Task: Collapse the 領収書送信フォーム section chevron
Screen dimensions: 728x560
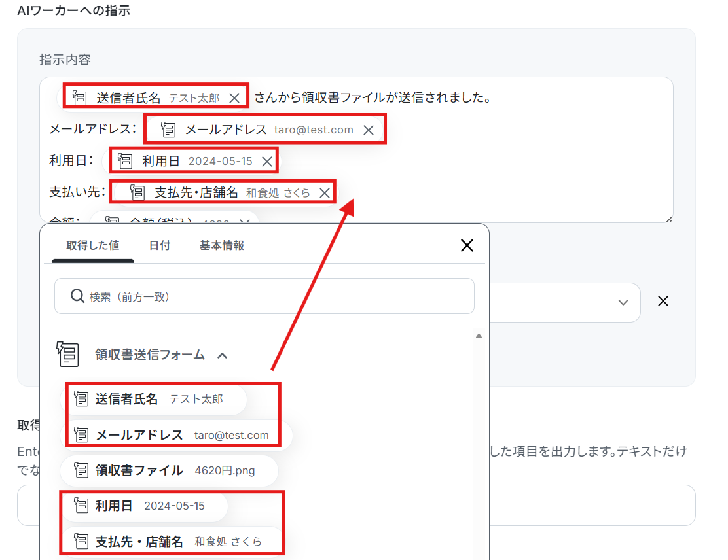Action: [x=223, y=356]
